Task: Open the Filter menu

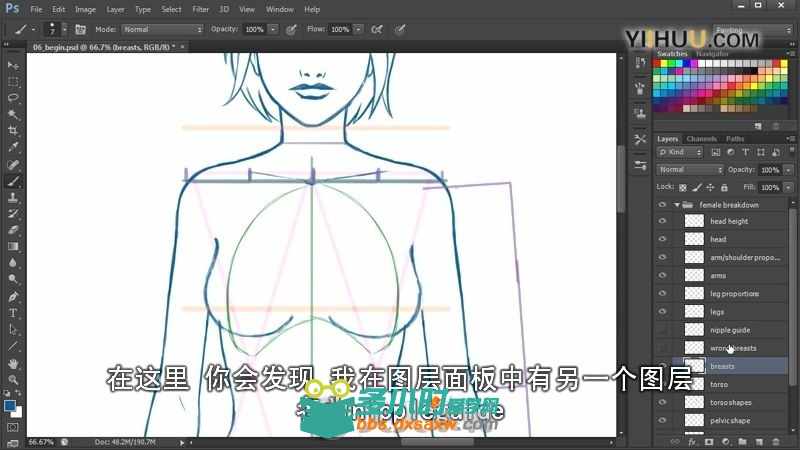Action: click(x=201, y=9)
